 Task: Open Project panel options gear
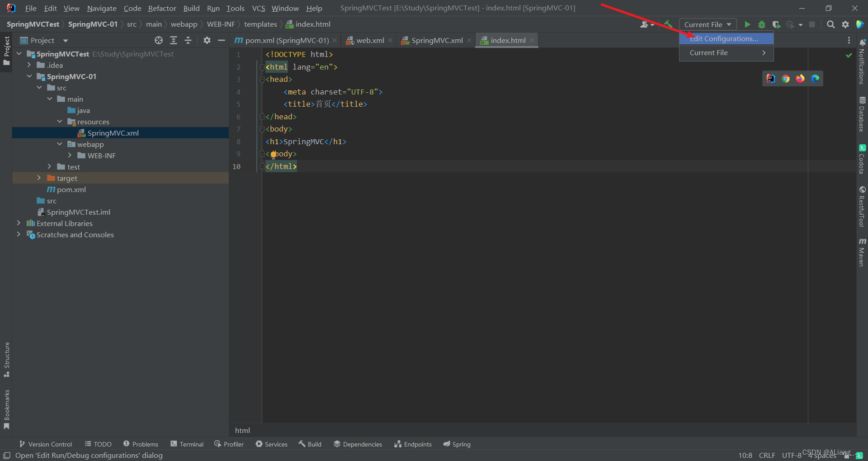point(207,40)
